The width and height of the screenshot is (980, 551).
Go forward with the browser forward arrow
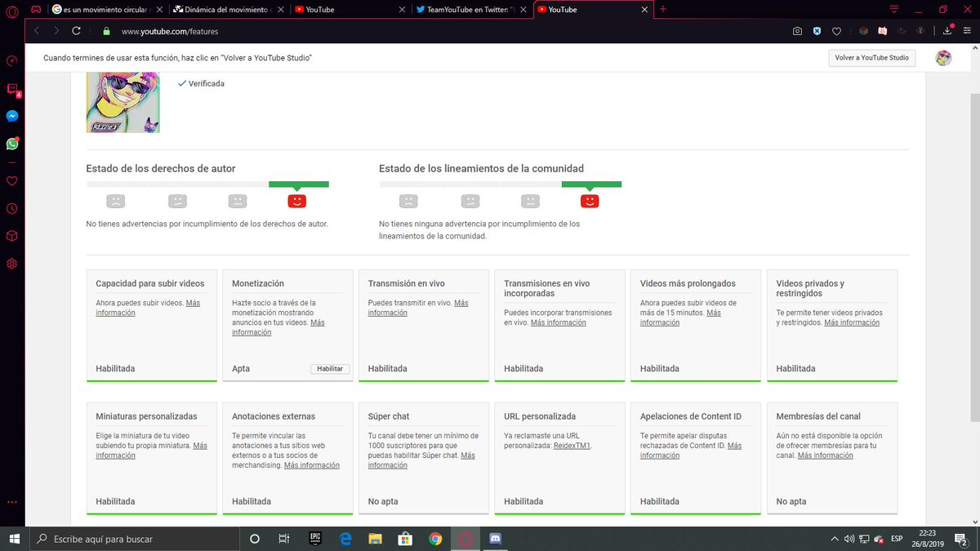coord(56,31)
